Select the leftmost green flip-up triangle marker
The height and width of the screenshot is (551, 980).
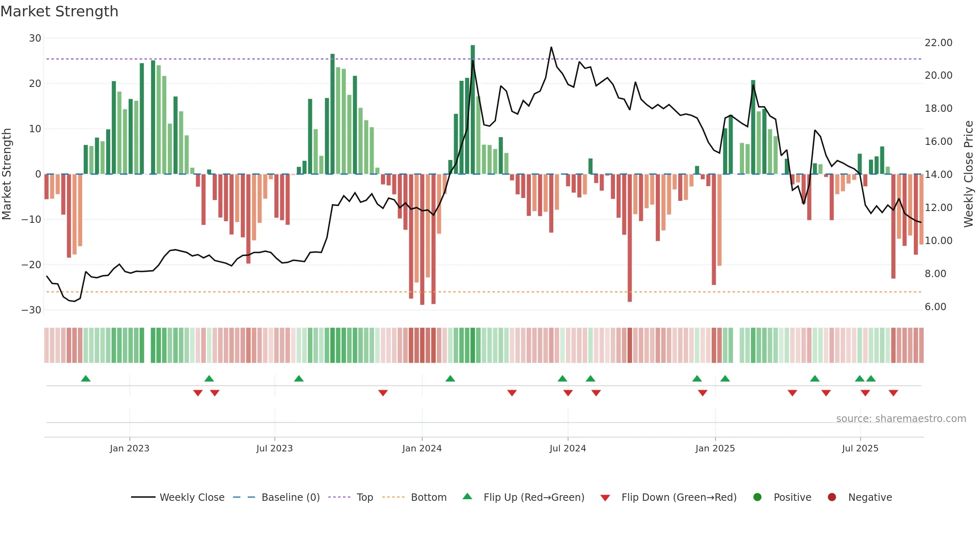coord(86,378)
